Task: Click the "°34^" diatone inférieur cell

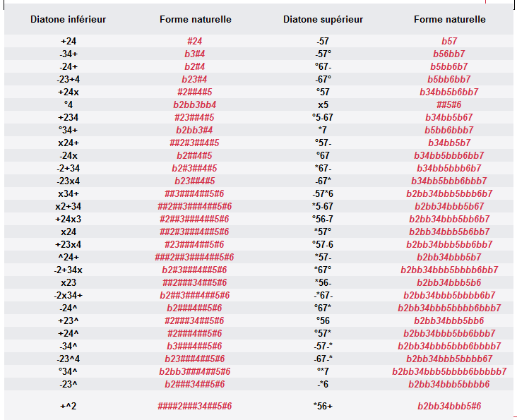Action: pos(69,371)
